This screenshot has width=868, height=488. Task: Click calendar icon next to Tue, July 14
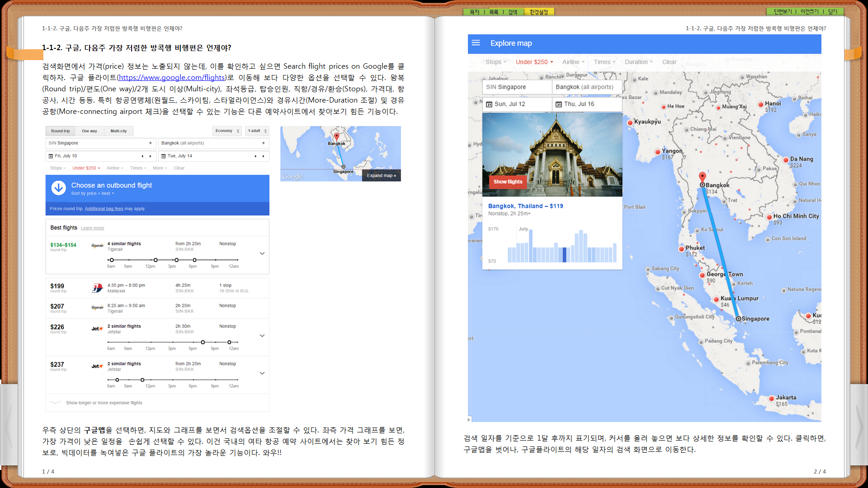(164, 156)
